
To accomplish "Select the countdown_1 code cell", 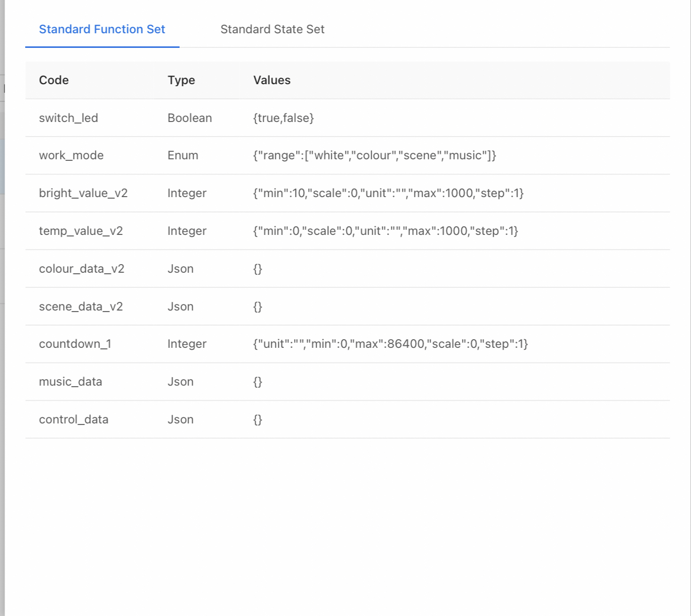I will tap(75, 344).
